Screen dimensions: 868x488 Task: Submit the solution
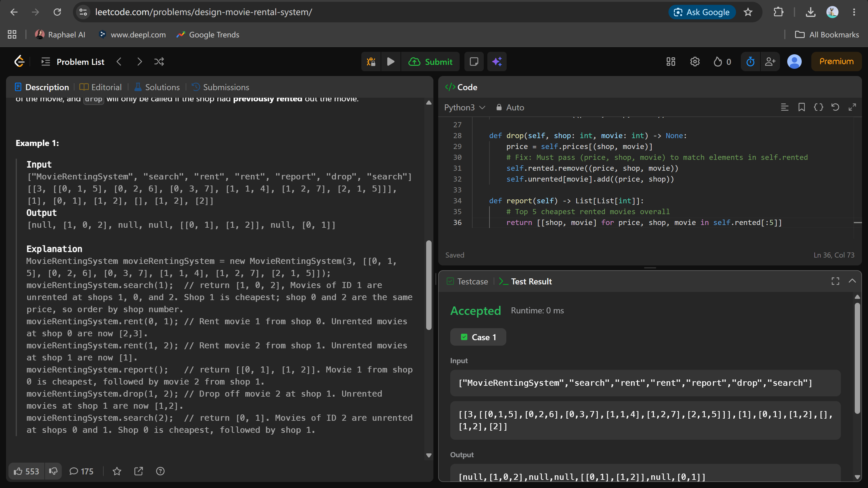tap(430, 62)
